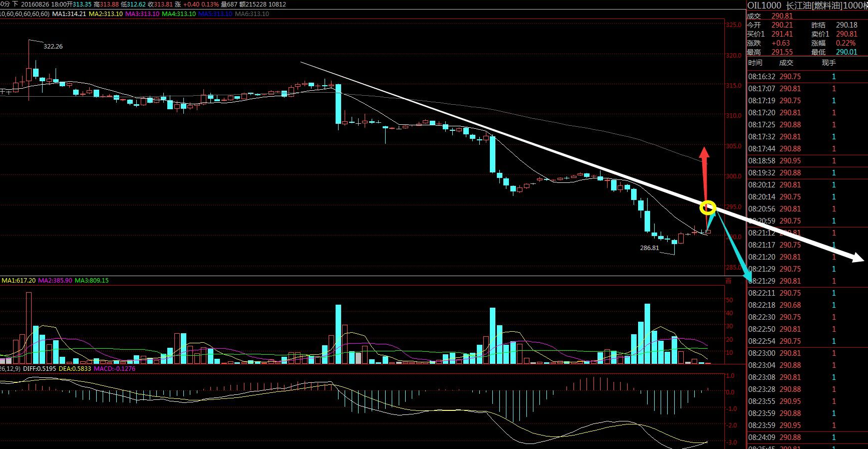This screenshot has width=868, height=449.
Task: Click the 量687 volume figure in header
Action: click(229, 5)
